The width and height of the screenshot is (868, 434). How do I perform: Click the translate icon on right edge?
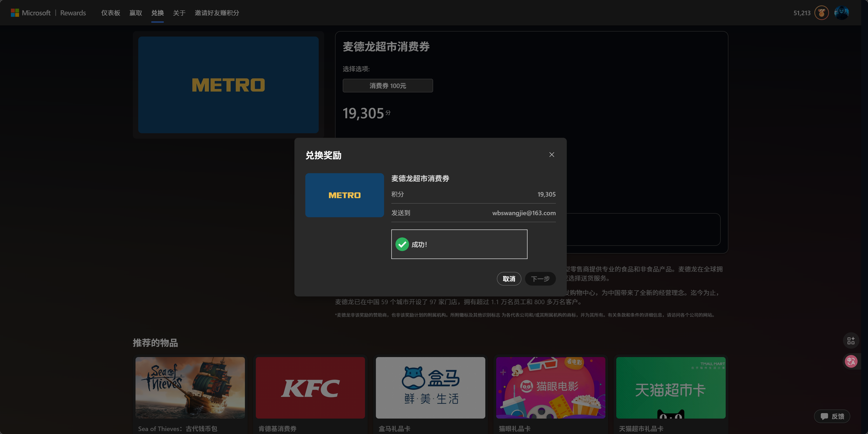pos(851,361)
